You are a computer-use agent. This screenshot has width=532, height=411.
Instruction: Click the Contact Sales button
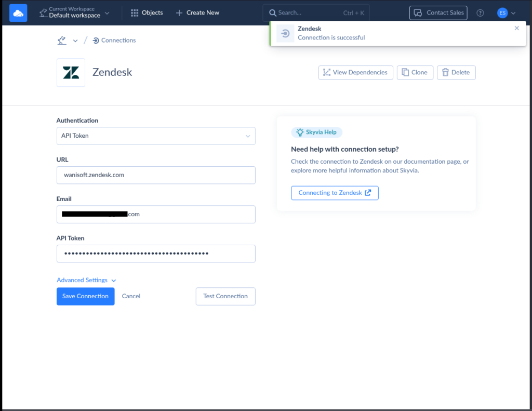(x=438, y=13)
